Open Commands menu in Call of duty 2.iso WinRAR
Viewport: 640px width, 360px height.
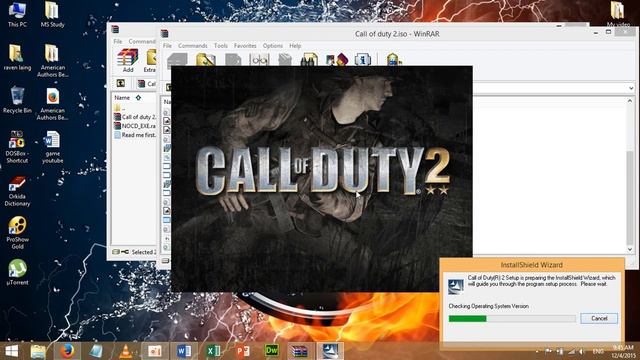click(193, 46)
